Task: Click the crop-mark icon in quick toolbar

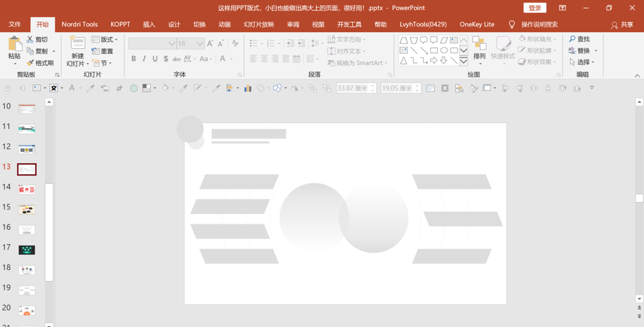Action: 119,88
